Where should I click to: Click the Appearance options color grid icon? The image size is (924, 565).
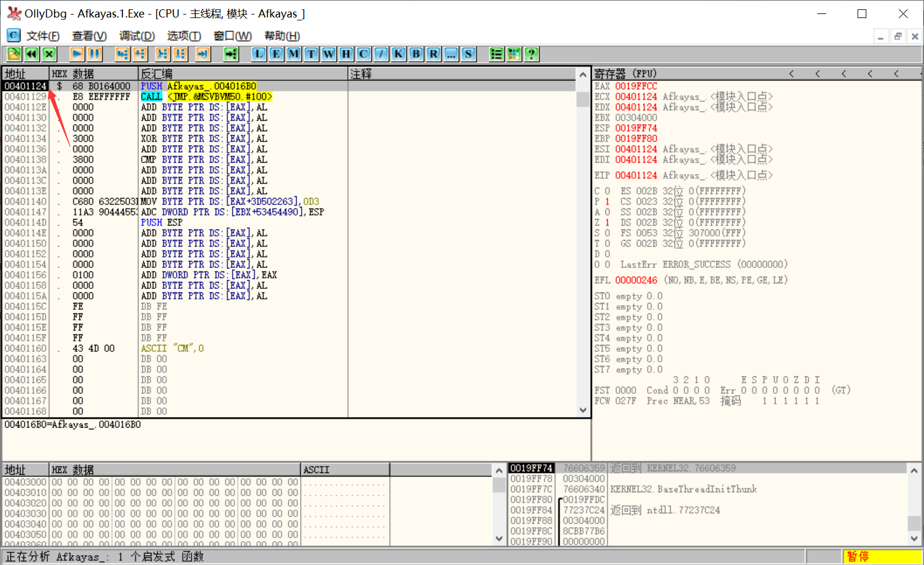point(514,54)
